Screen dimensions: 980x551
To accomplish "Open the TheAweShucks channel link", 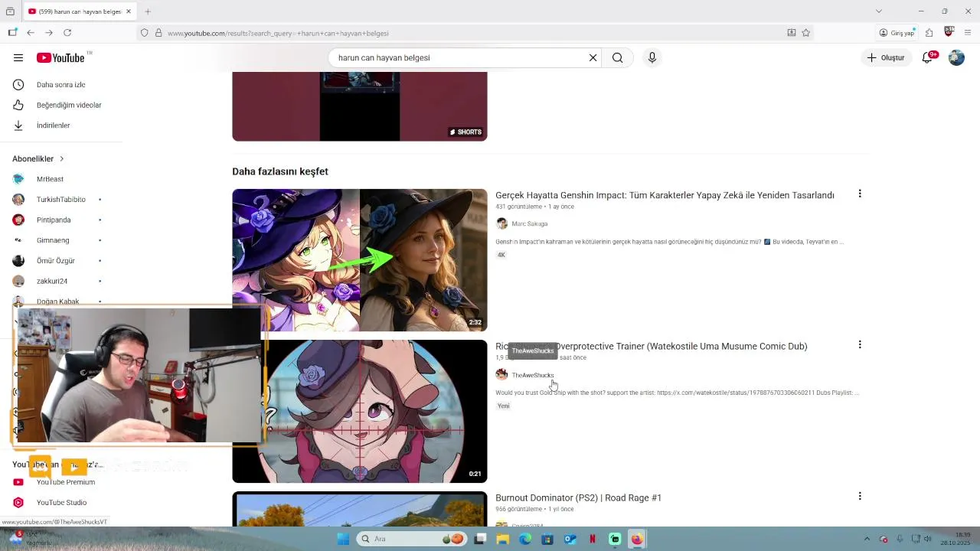I will pos(532,375).
